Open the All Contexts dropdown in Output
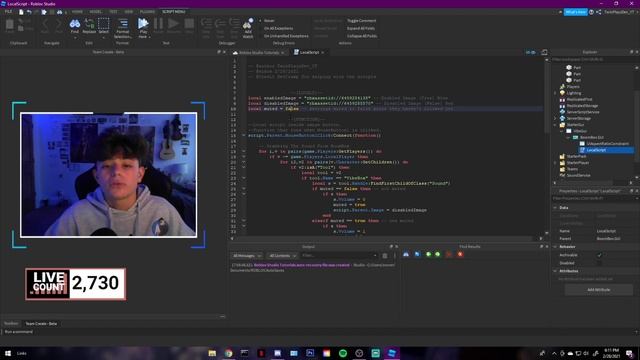The width and height of the screenshot is (640, 360). (282, 256)
